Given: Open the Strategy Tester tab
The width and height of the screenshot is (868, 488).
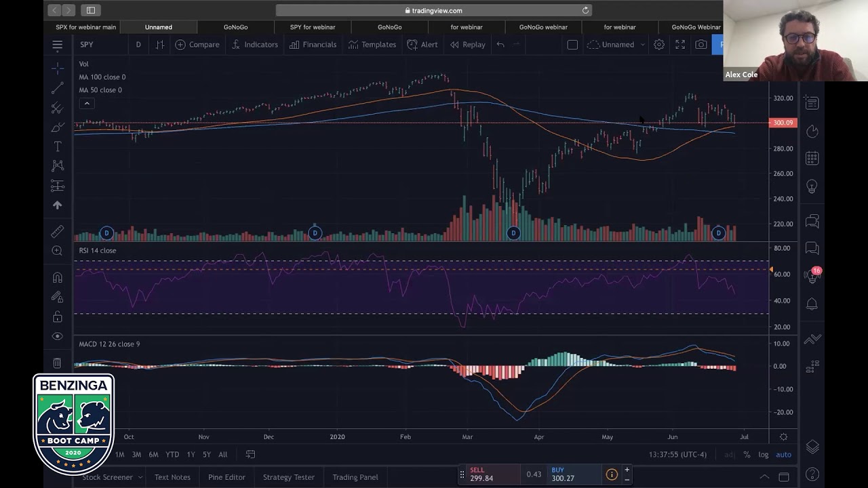Looking at the screenshot, I should pyautogui.click(x=288, y=477).
